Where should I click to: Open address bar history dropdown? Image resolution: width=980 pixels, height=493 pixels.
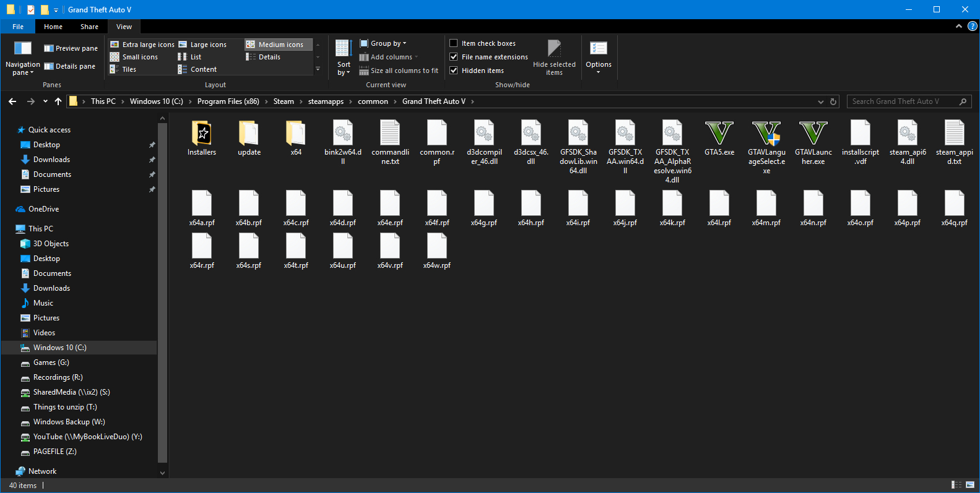point(821,101)
